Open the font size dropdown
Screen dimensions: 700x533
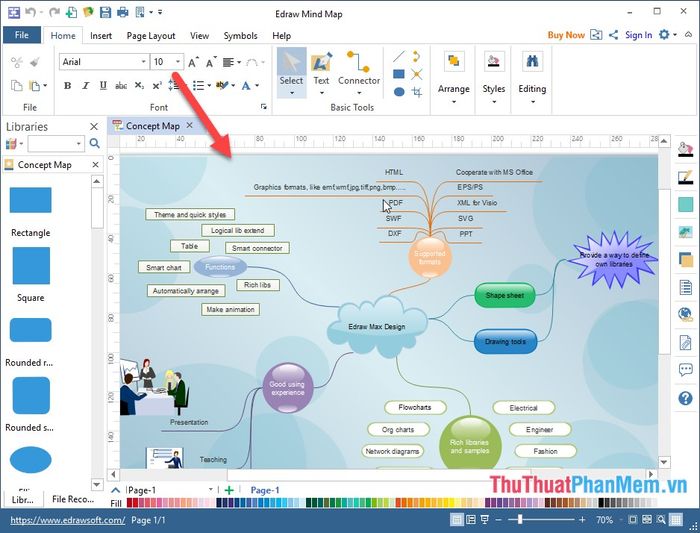pyautogui.click(x=178, y=62)
